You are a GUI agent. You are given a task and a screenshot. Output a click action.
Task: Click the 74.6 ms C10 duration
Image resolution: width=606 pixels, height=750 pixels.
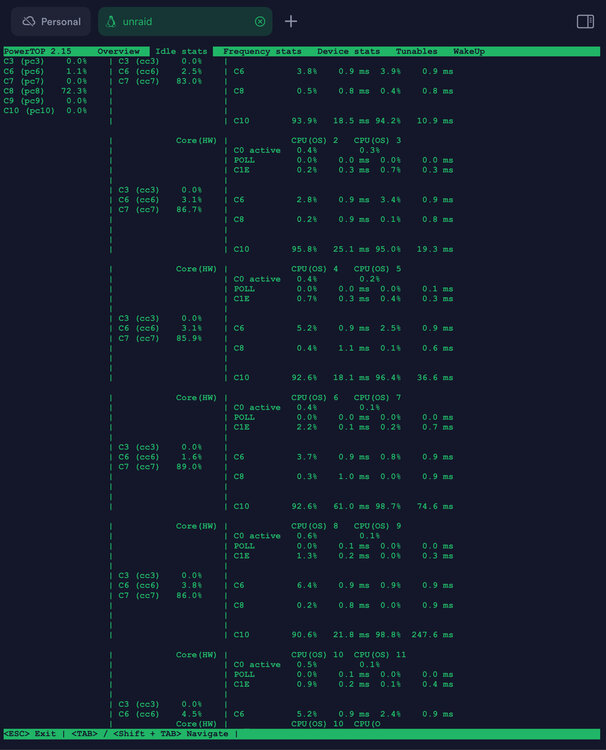[435, 507]
